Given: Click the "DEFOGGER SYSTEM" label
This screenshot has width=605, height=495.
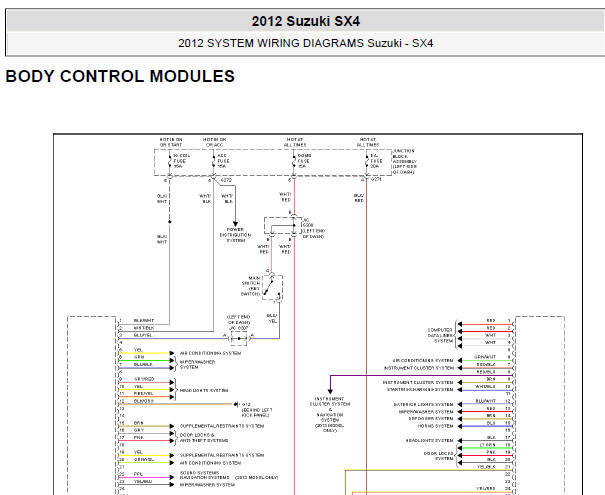Looking at the screenshot, I should [431, 419].
